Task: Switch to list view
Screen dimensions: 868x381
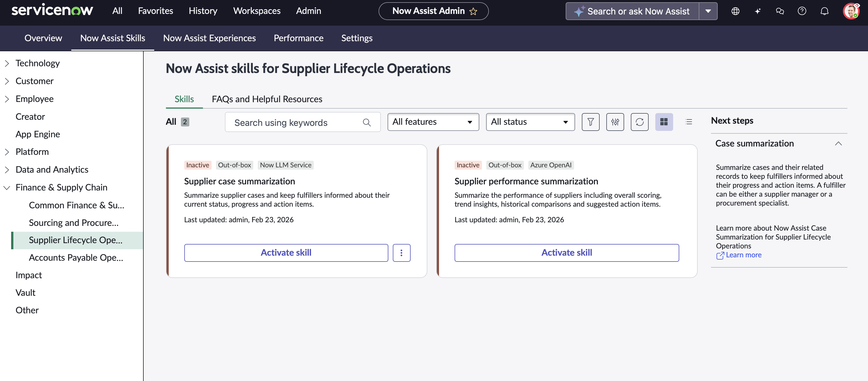Action: click(x=688, y=122)
